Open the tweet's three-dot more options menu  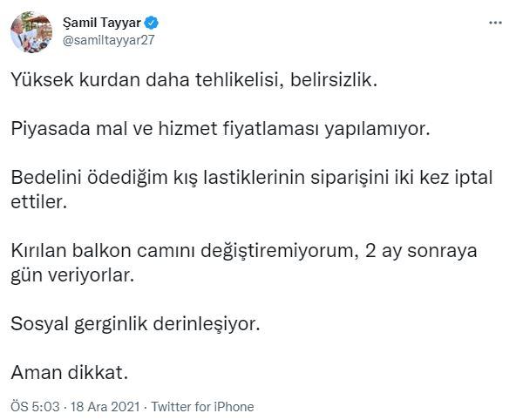495,23
